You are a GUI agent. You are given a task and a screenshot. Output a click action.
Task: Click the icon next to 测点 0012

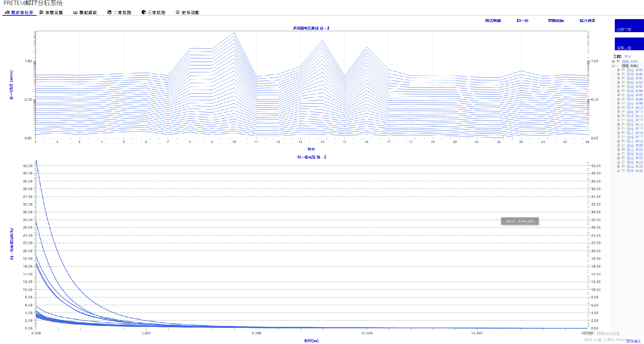tap(623, 116)
